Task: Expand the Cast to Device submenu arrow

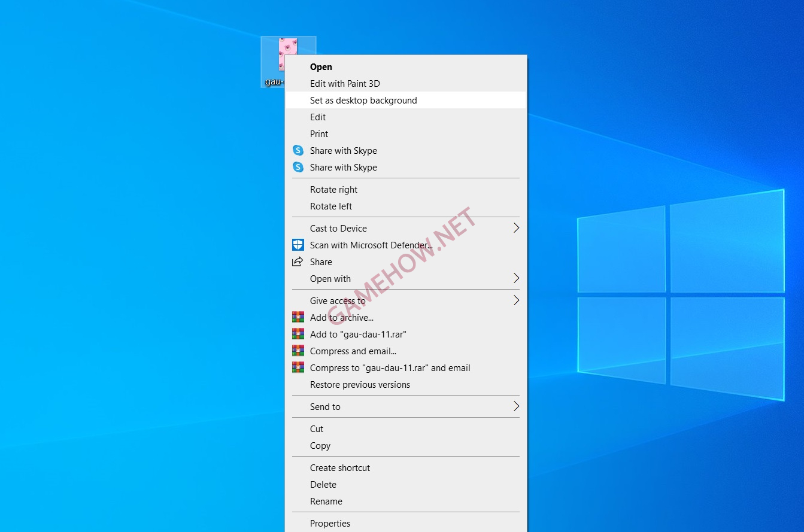Action: click(x=515, y=228)
